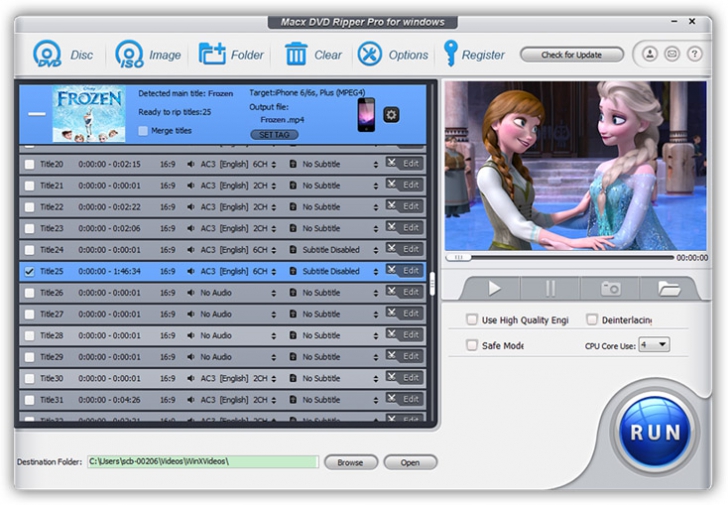
Task: Click the Options toolbar label
Action: pos(408,55)
